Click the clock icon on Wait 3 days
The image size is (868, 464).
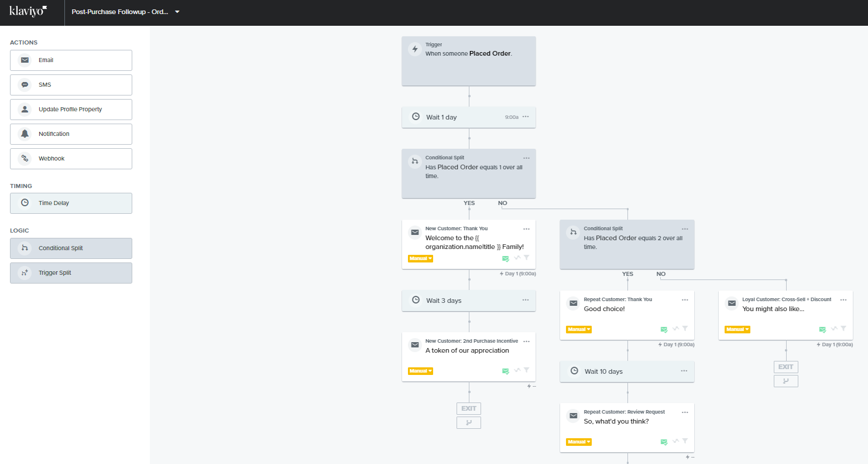tap(416, 300)
